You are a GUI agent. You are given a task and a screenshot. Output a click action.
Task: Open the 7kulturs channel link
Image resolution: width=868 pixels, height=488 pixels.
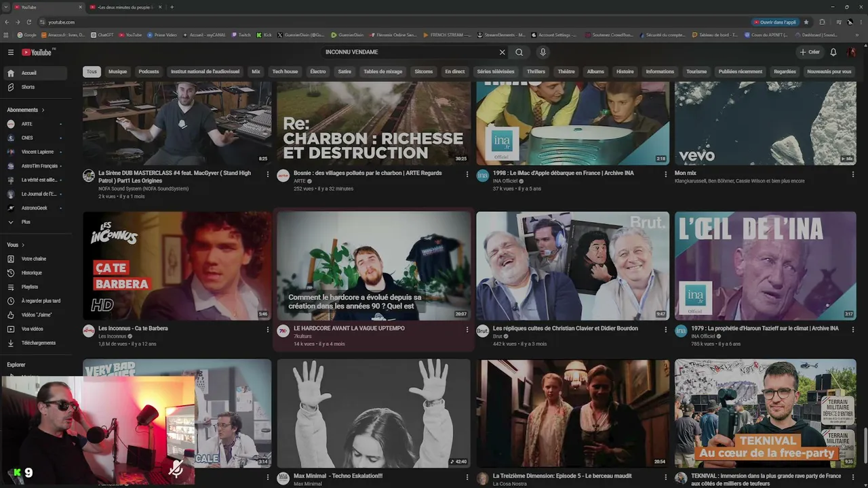tap(302, 336)
